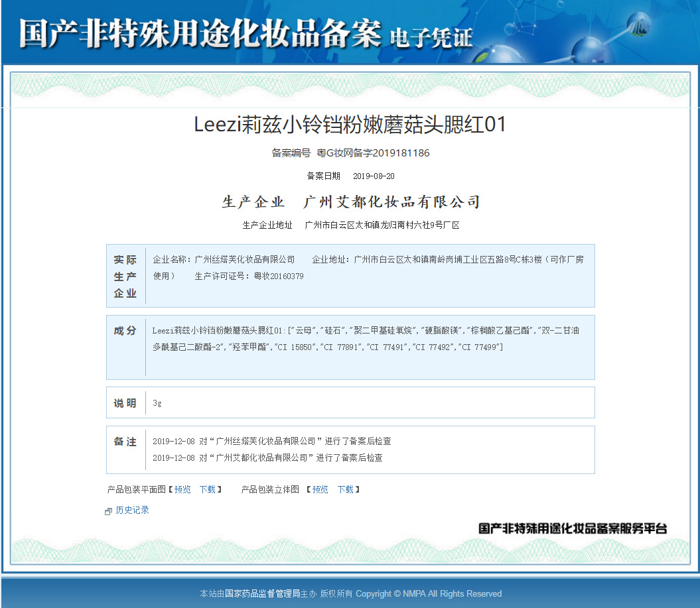Image resolution: width=700 pixels, height=608 pixels.
Task: Select the product title Leezi莉兹小铃铛粉嫩蘑菇头腮红01
Action: click(x=350, y=125)
